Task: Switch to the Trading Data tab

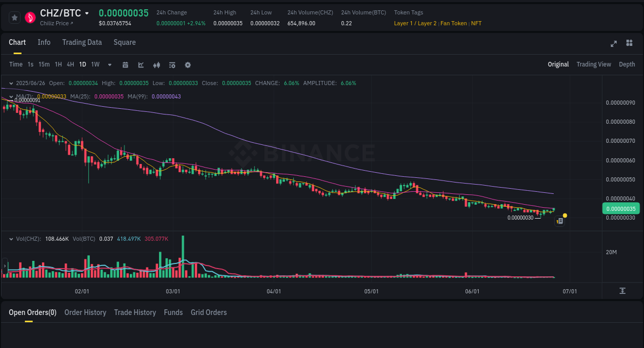Action: 82,42
